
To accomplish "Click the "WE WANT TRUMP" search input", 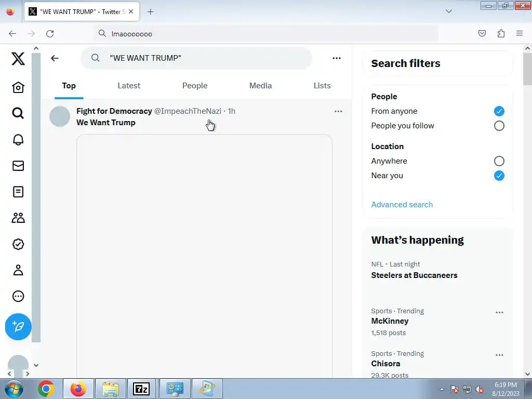I will [x=196, y=58].
